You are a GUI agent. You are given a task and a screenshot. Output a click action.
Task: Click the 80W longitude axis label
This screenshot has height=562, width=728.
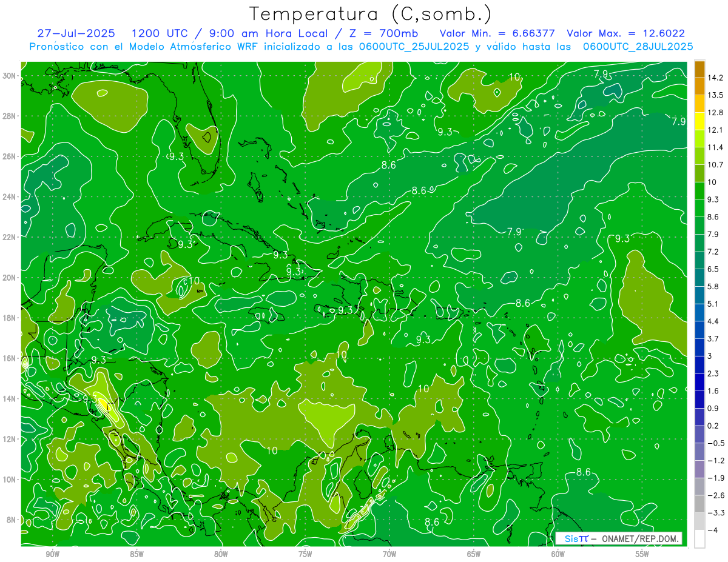point(221,554)
